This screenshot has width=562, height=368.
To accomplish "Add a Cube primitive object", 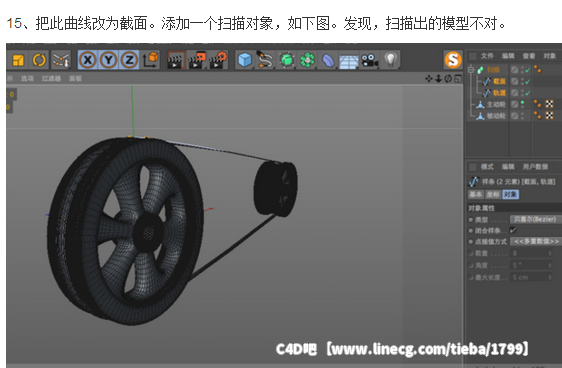I will [245, 60].
